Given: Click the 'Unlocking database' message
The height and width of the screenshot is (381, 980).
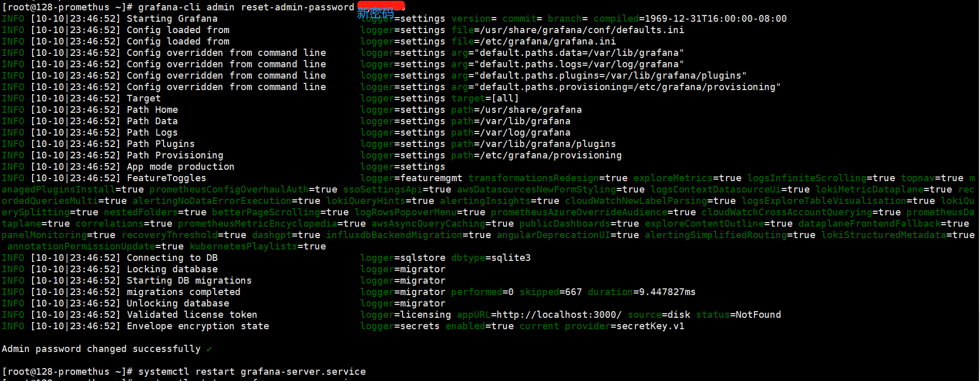Looking at the screenshot, I should (178, 303).
